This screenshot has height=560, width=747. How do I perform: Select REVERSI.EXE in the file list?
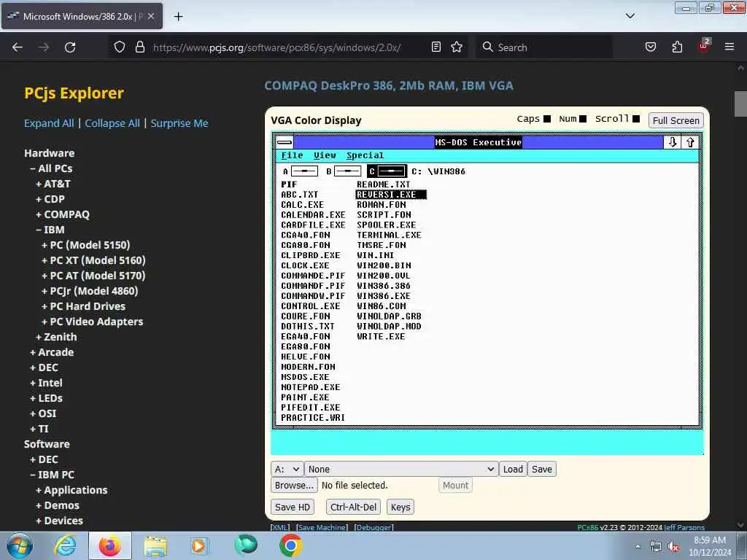(391, 194)
